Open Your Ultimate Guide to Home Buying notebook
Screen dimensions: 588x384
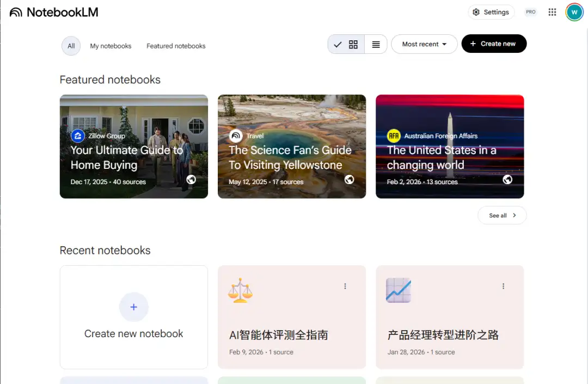(134, 147)
